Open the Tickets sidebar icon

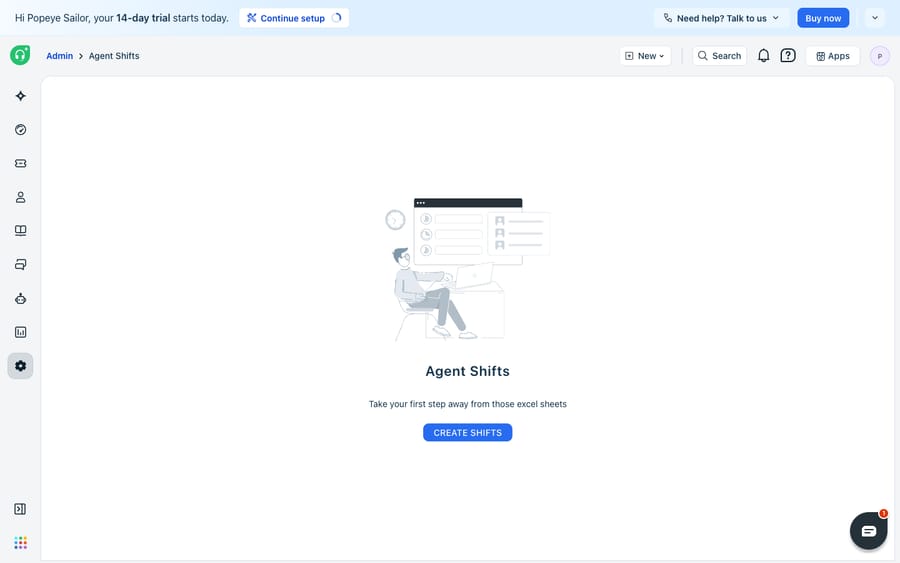[21, 164]
